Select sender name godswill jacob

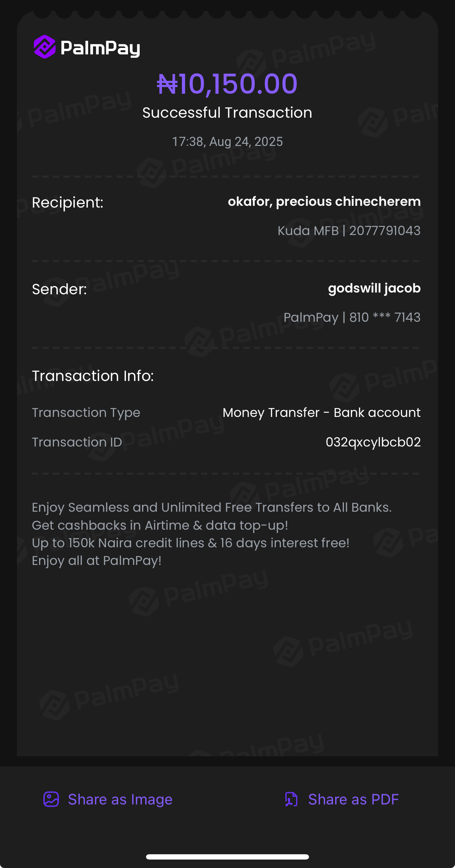click(374, 288)
